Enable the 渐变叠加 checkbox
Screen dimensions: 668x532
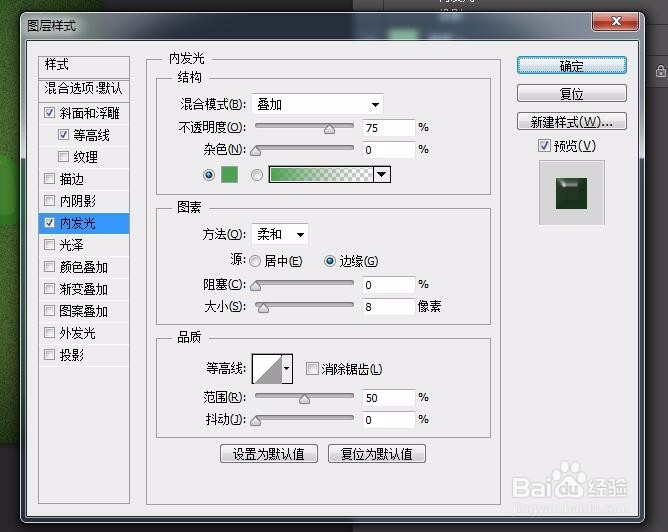pyautogui.click(x=49, y=288)
